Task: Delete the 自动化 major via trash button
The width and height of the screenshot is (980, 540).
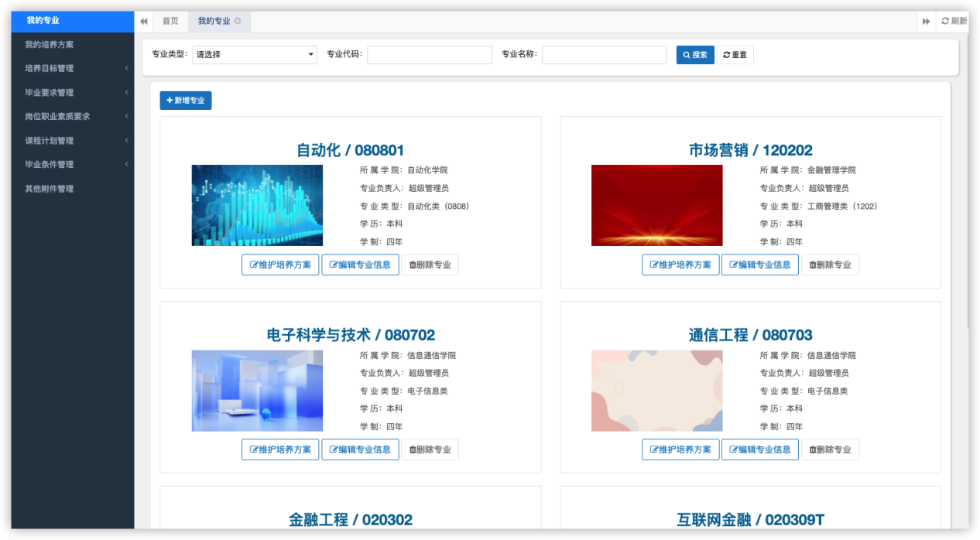Action: click(x=430, y=265)
